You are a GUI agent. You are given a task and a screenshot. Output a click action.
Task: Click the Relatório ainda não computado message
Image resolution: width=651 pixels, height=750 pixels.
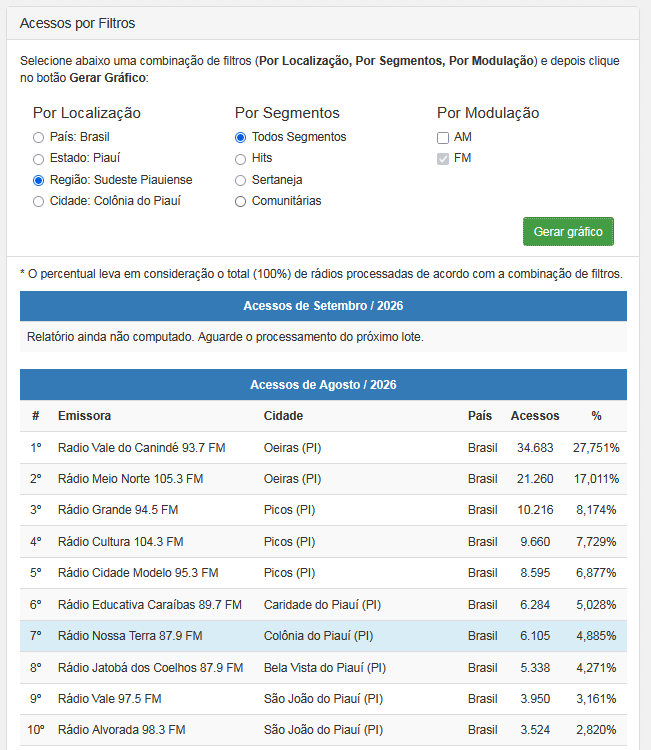(x=225, y=337)
